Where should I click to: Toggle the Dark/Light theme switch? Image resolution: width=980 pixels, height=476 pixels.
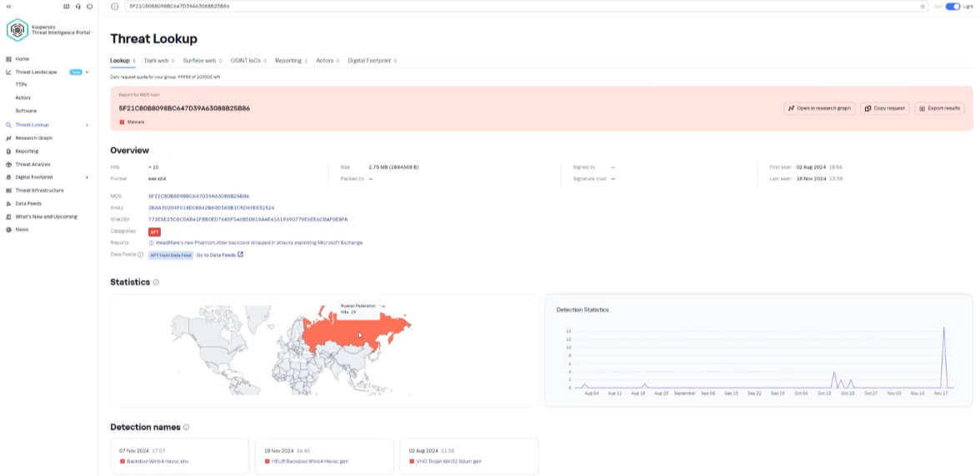(x=952, y=7)
